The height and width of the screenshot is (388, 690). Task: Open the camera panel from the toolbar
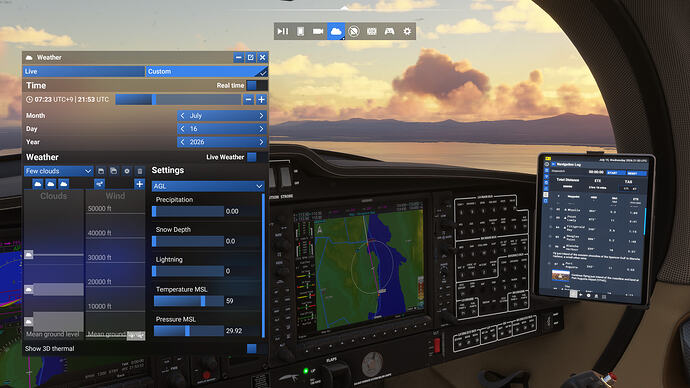tap(318, 31)
